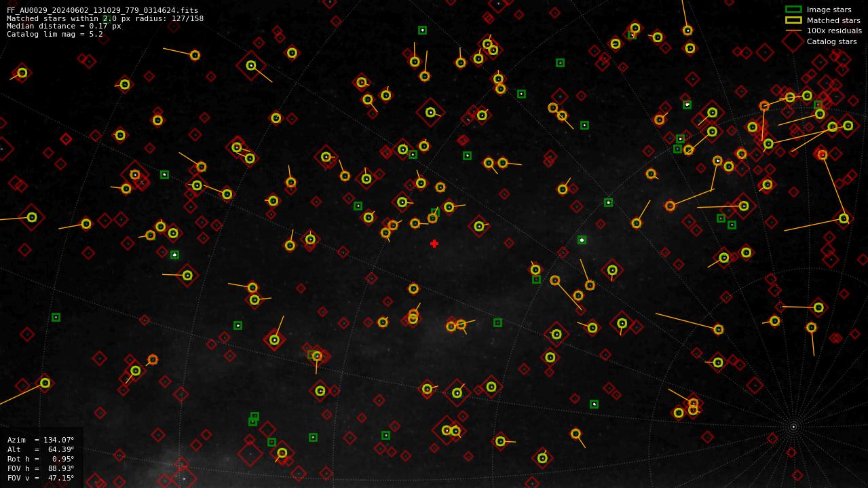Screen dimensions: 868x488
Task: Click the red Catalog stars legend diamond
Action: 793,41
